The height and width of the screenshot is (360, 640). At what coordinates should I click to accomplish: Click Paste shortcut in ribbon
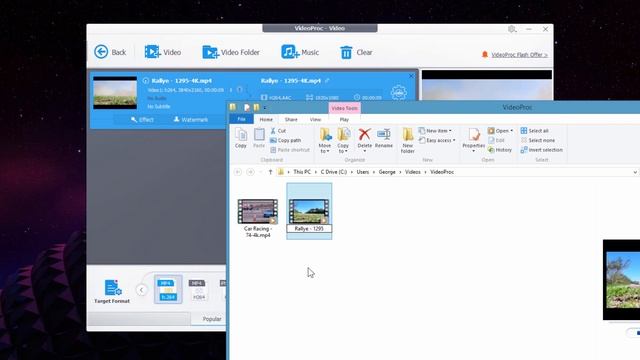(290, 150)
